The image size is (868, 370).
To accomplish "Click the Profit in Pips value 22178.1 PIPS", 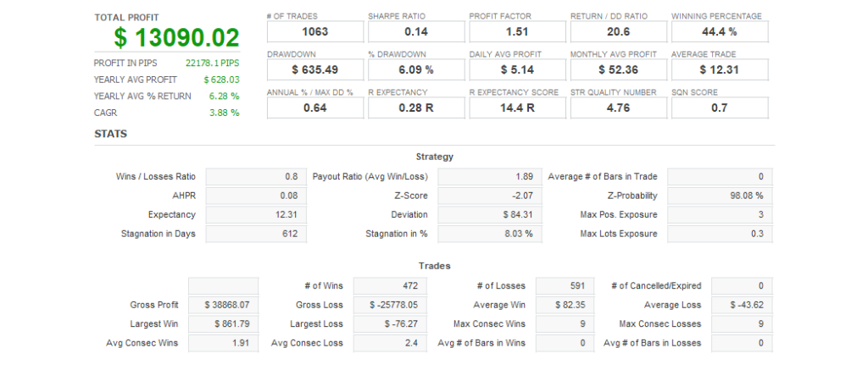I will (x=212, y=63).
